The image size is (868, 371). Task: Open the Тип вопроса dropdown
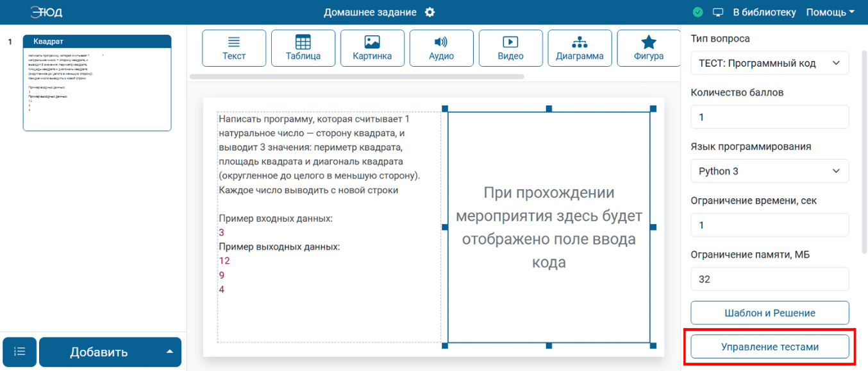pyautogui.click(x=770, y=63)
